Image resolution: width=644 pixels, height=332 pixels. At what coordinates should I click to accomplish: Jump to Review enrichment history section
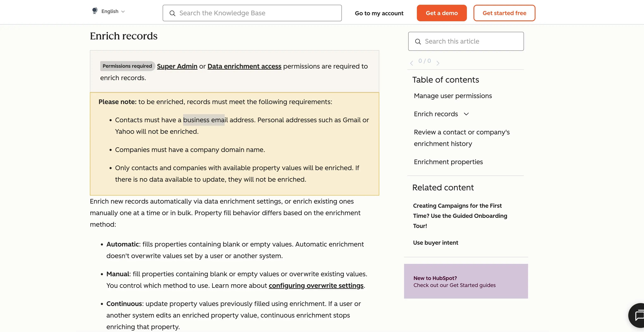click(x=462, y=138)
